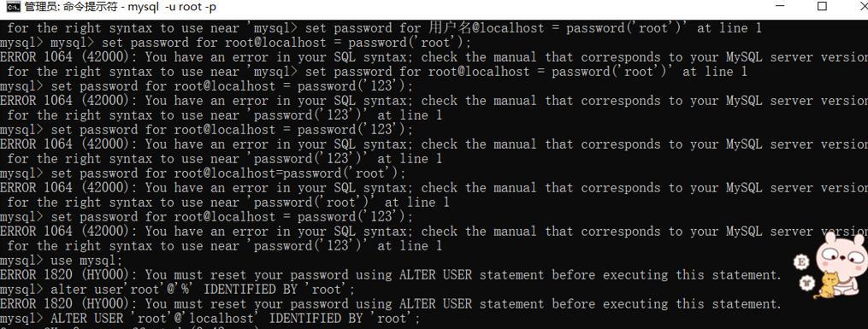Click the ALTER USER 'root'@'localhost' command line
The width and height of the screenshot is (868, 329).
(210, 318)
